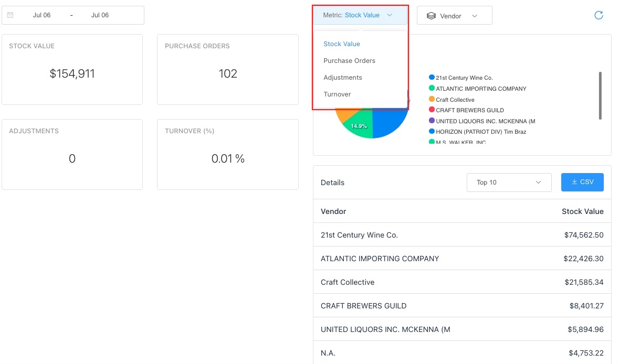Click the legend scrollbar in chart panel
Viewport: 619px width, 364px height.
(600, 95)
